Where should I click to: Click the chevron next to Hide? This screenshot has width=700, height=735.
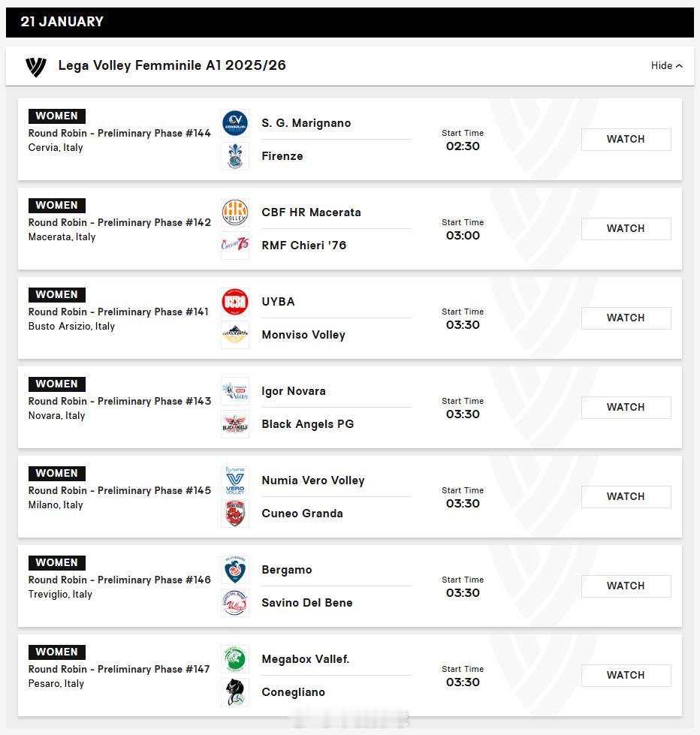[x=680, y=66]
